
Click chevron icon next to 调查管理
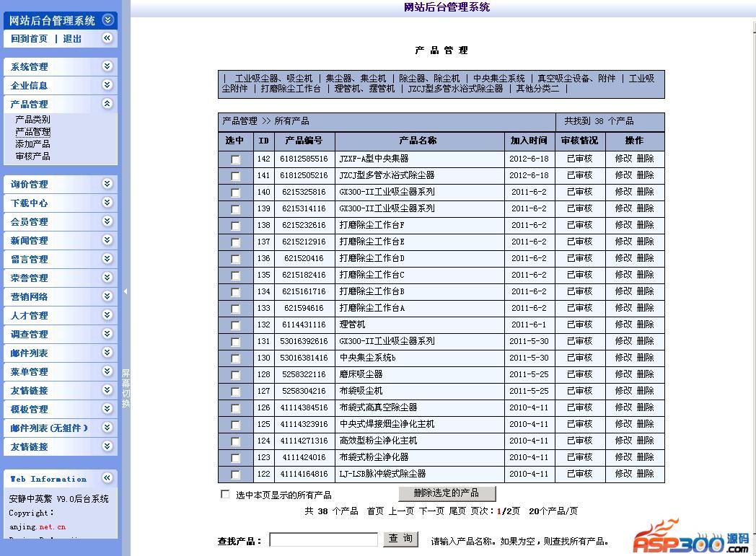pyautogui.click(x=107, y=334)
